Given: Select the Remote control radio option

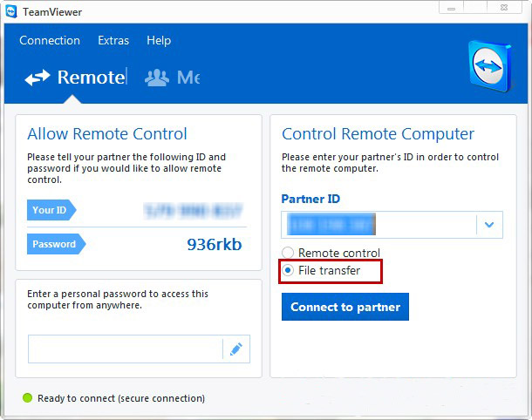Looking at the screenshot, I should (288, 253).
